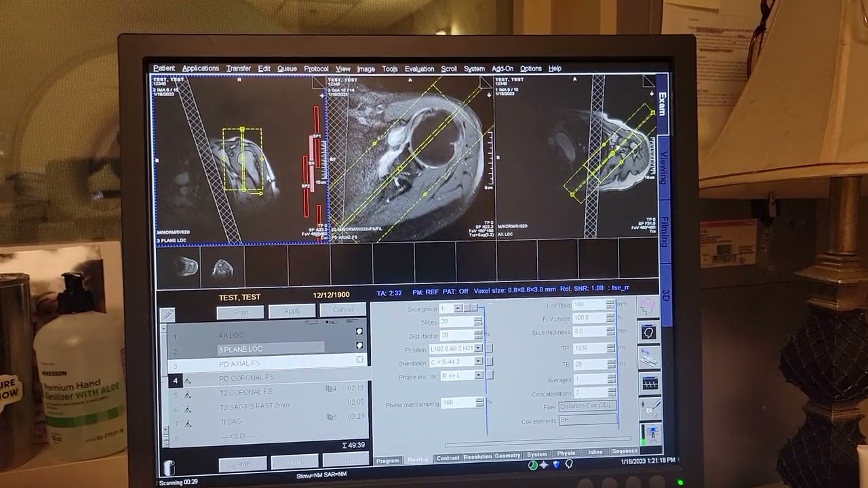
Task: Click the second icon in the right sidebar
Action: tap(649, 333)
